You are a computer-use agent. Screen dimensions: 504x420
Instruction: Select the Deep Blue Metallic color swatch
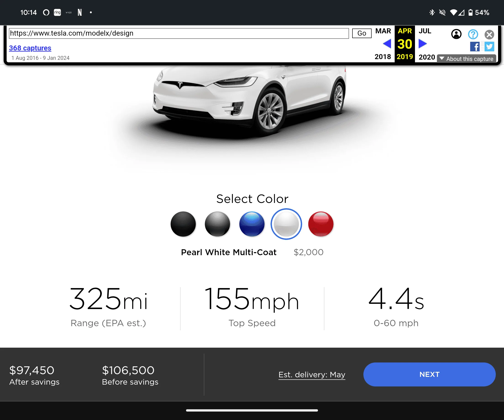(252, 224)
